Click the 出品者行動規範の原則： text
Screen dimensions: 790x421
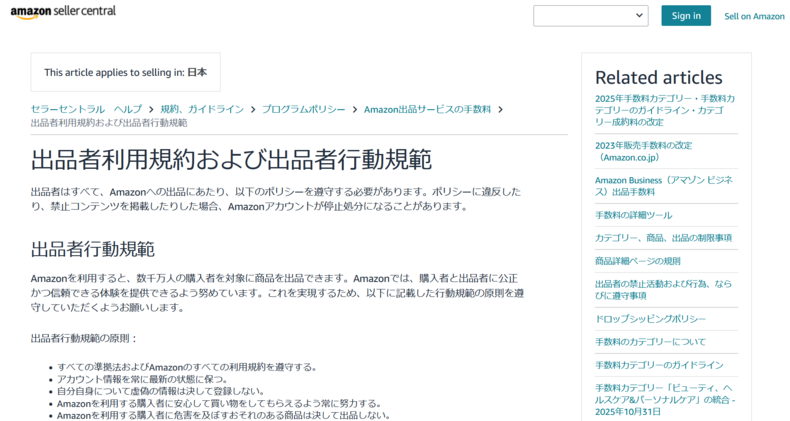[84, 338]
